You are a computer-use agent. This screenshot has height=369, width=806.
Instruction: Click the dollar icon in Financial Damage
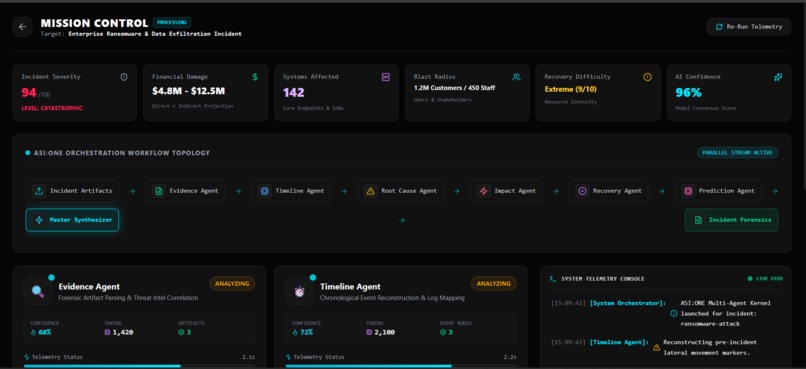click(x=255, y=77)
